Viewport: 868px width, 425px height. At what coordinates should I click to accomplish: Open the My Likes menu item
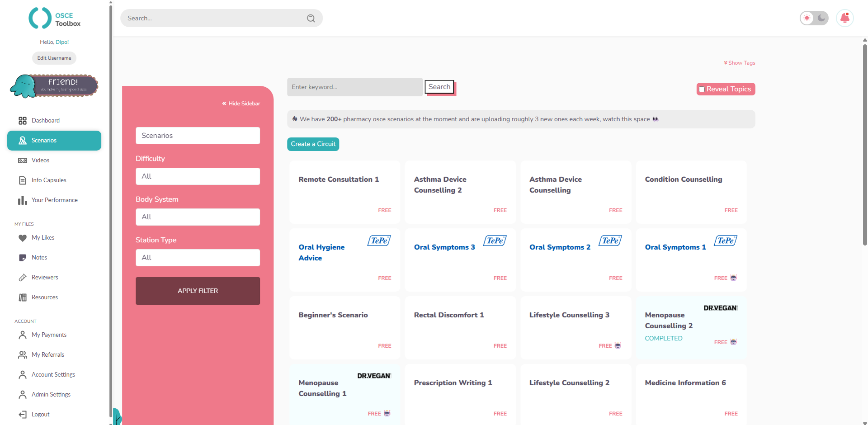click(54, 238)
